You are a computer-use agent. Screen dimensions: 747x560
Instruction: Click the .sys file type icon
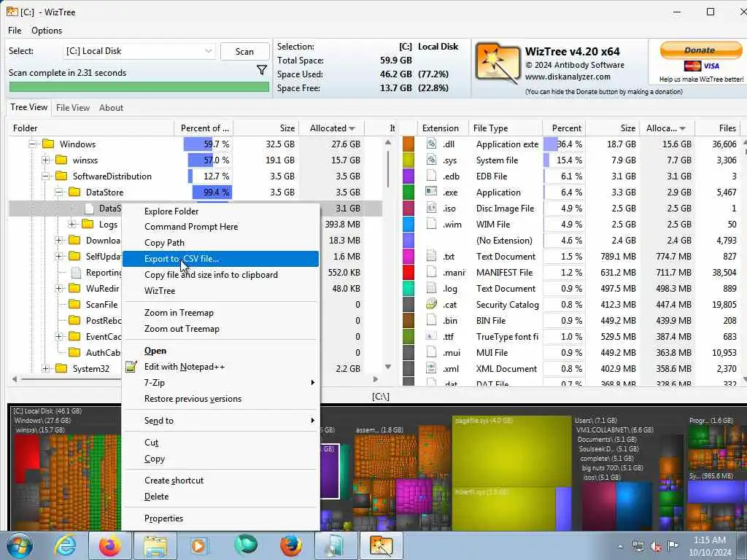[x=432, y=160]
